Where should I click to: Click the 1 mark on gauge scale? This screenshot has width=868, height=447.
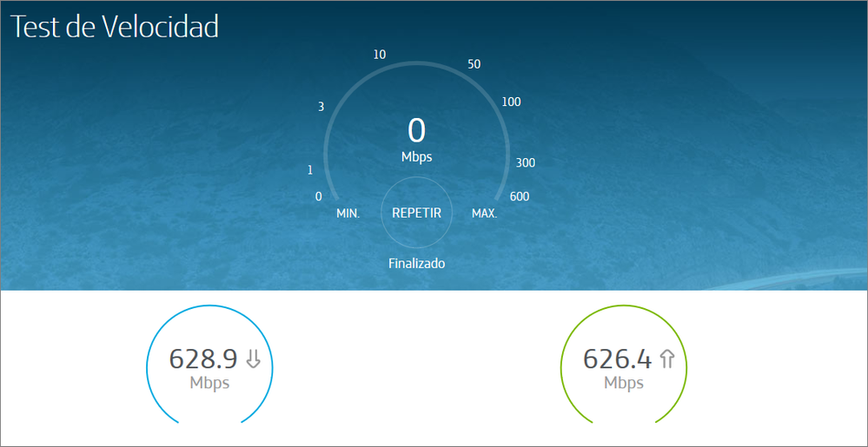tap(310, 170)
